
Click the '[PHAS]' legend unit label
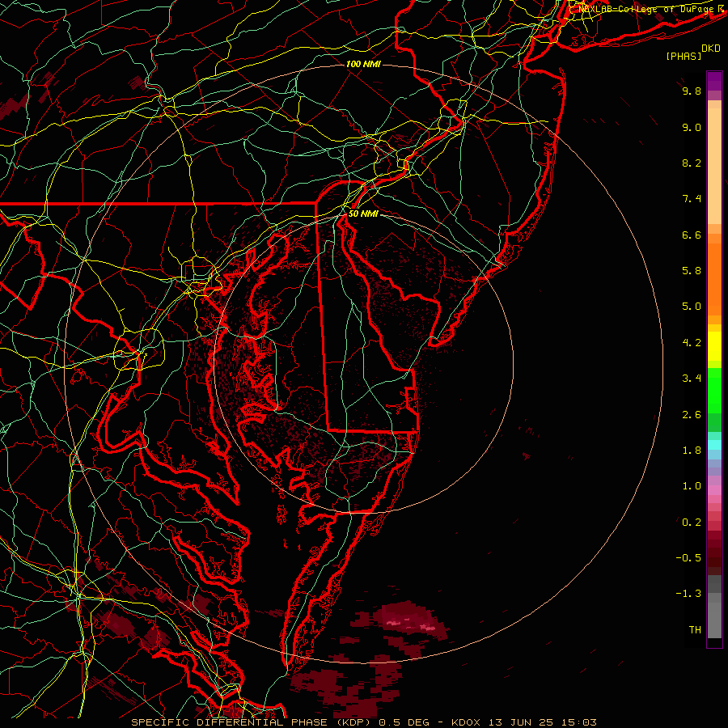click(684, 57)
